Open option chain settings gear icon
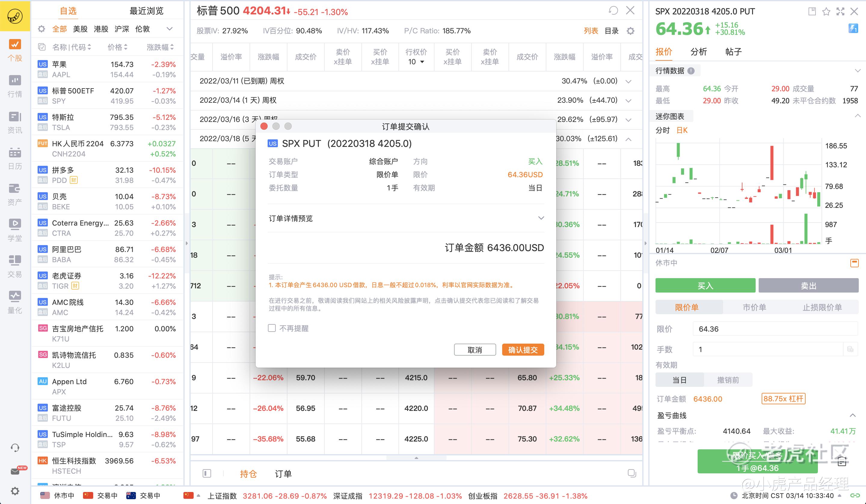Screen dimensions: 866x504 coord(630,31)
